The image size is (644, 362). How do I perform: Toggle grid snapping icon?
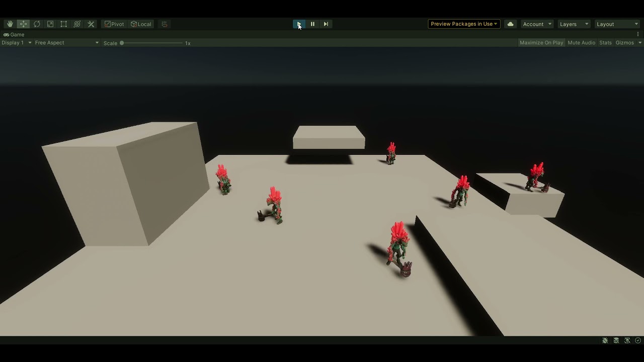pos(165,24)
